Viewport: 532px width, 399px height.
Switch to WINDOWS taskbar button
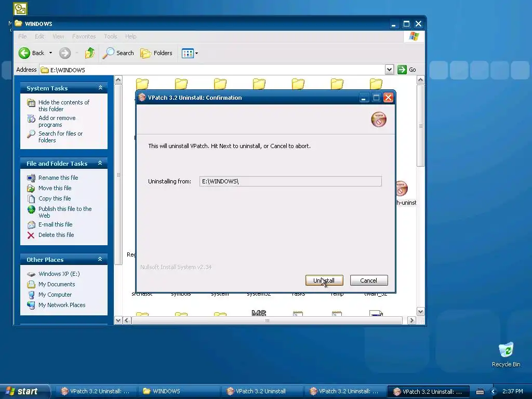point(179,391)
